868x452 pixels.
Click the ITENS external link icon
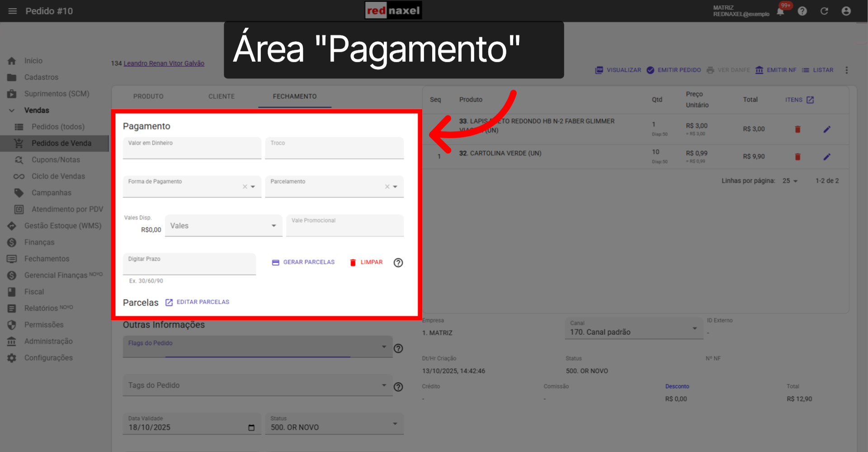[811, 100]
